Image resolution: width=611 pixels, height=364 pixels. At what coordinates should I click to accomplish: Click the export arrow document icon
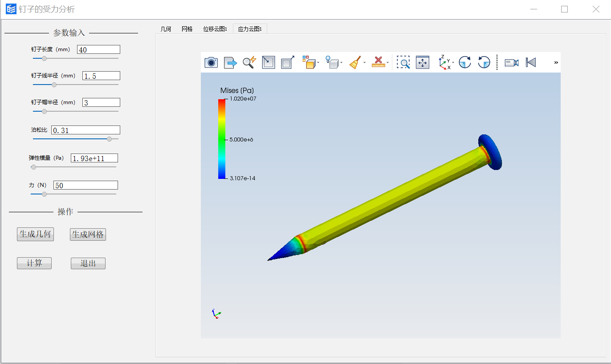[x=230, y=63]
